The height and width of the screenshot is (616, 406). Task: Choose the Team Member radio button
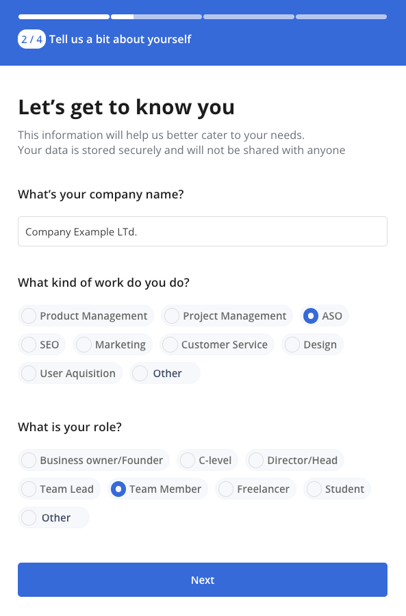(x=158, y=489)
